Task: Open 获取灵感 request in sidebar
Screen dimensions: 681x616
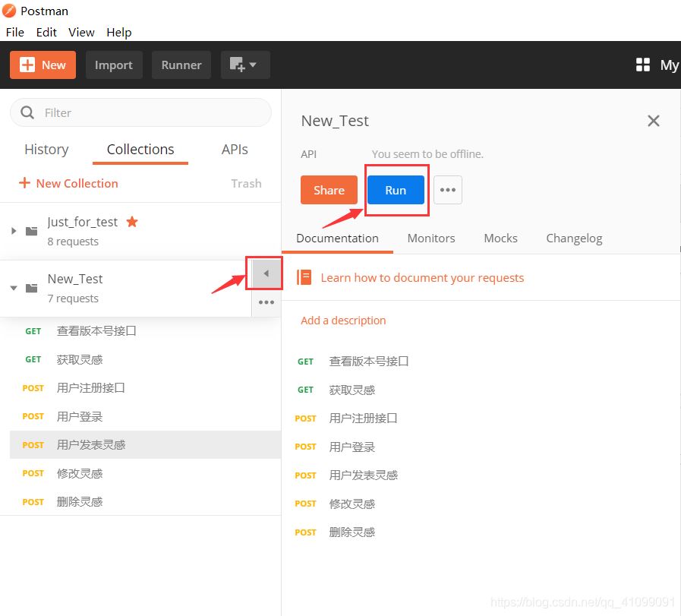Action: (x=145, y=359)
